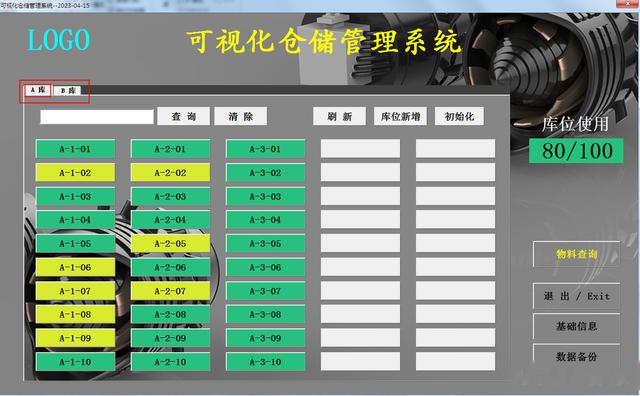Click the 初始化 initialize button
The width and height of the screenshot is (640, 396).
pos(459,116)
